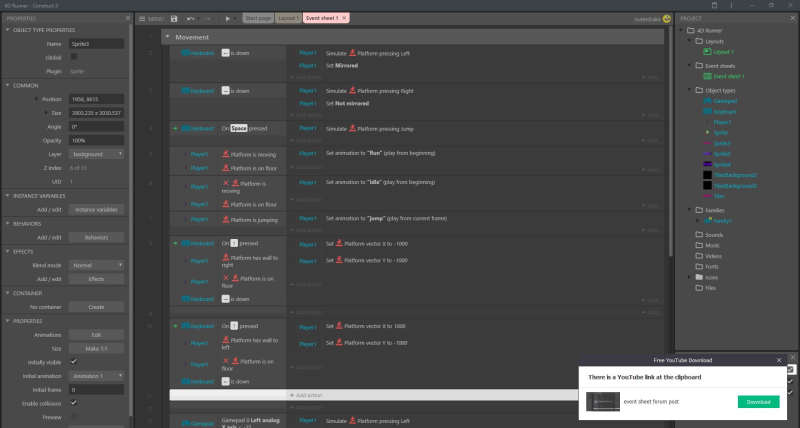Click the Opacity 100% input field

[x=96, y=140]
